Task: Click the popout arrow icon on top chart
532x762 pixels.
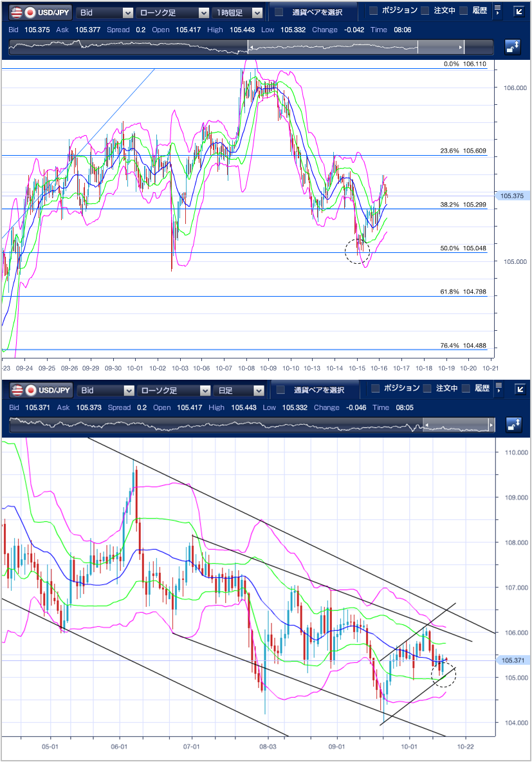Action: 520,11
